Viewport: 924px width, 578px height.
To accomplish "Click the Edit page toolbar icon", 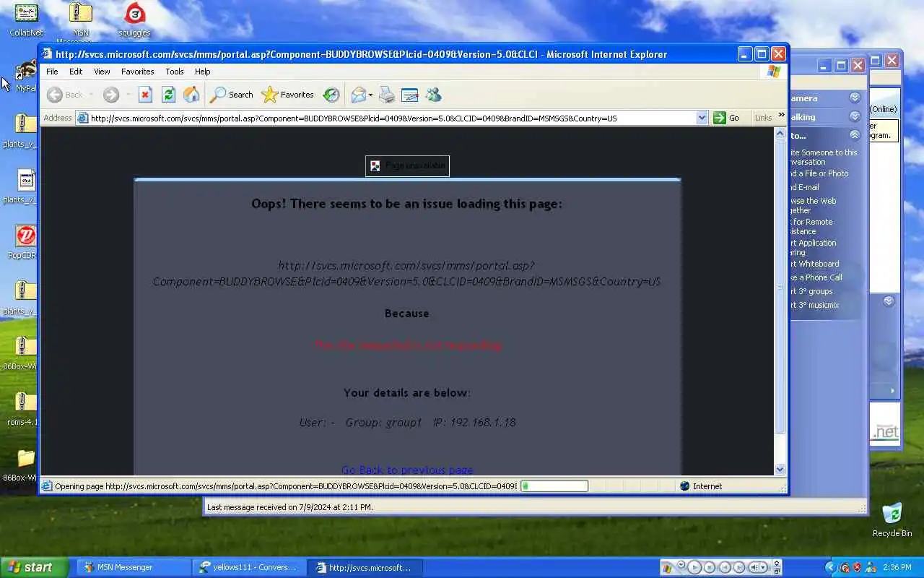I will tap(410, 95).
